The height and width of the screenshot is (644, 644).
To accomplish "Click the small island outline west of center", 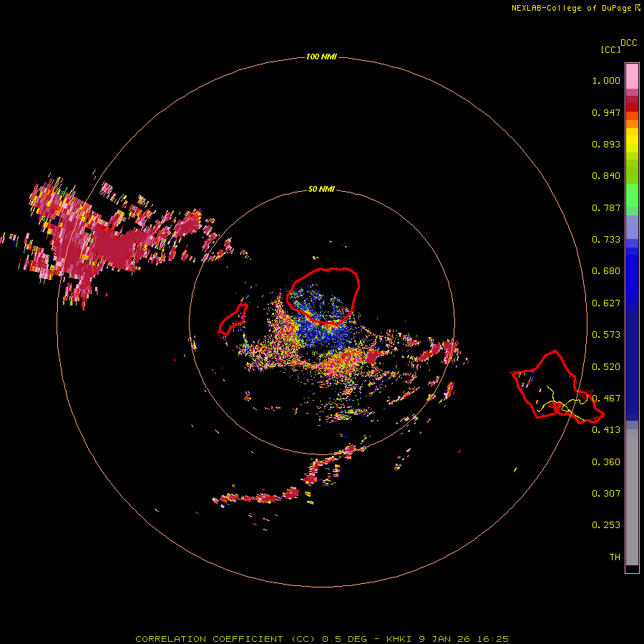I will point(233,320).
